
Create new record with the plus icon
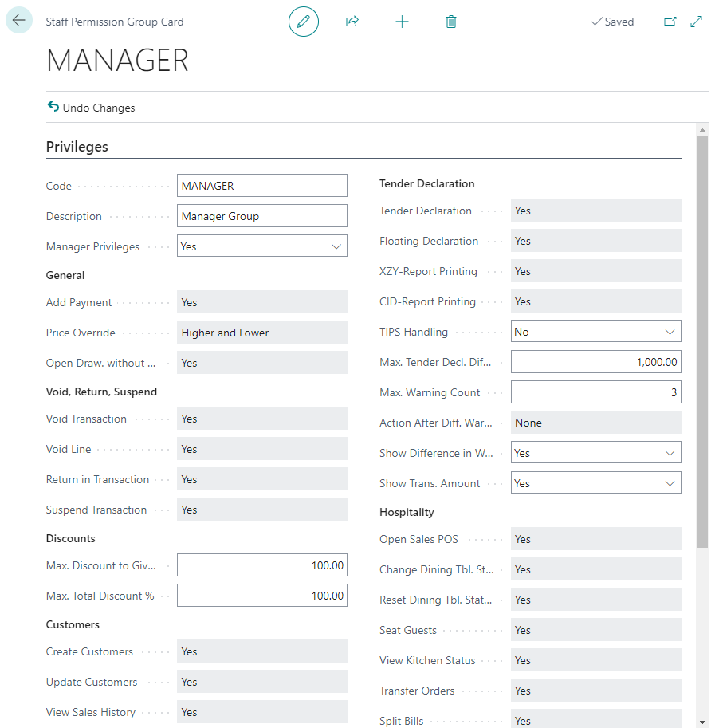pos(402,22)
